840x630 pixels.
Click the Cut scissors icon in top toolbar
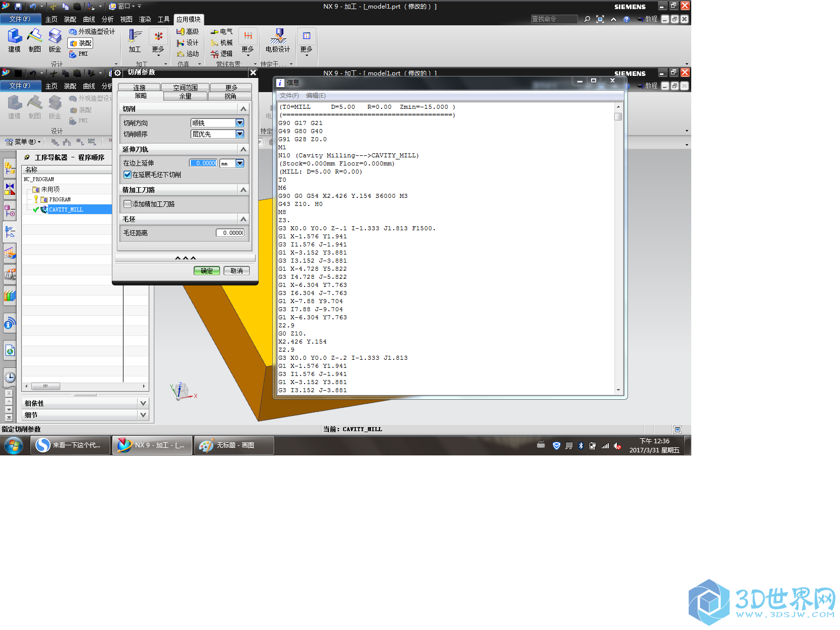point(53,6)
